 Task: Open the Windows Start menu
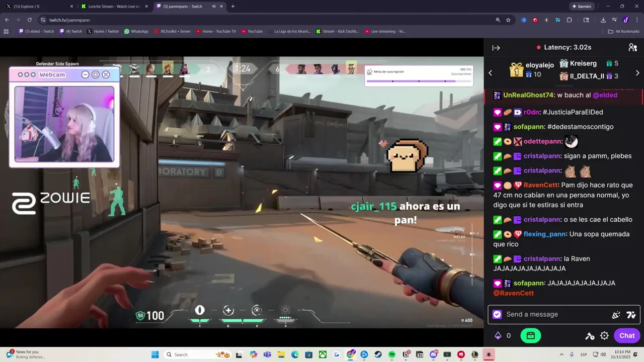(155, 354)
